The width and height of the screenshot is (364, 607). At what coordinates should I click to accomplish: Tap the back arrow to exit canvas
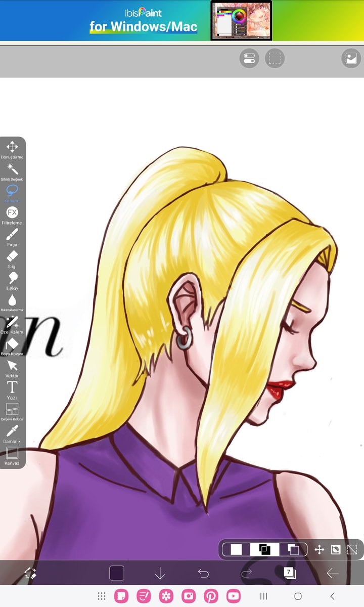(x=333, y=573)
